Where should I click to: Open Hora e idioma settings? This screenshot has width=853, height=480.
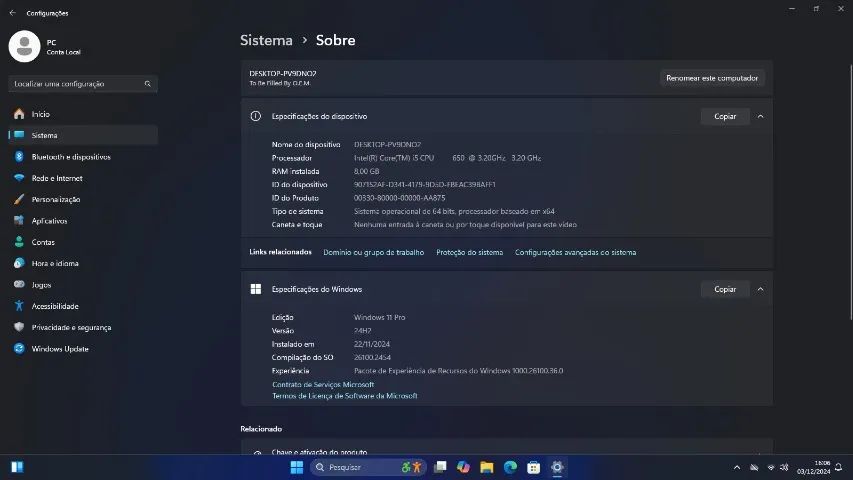(x=83, y=263)
